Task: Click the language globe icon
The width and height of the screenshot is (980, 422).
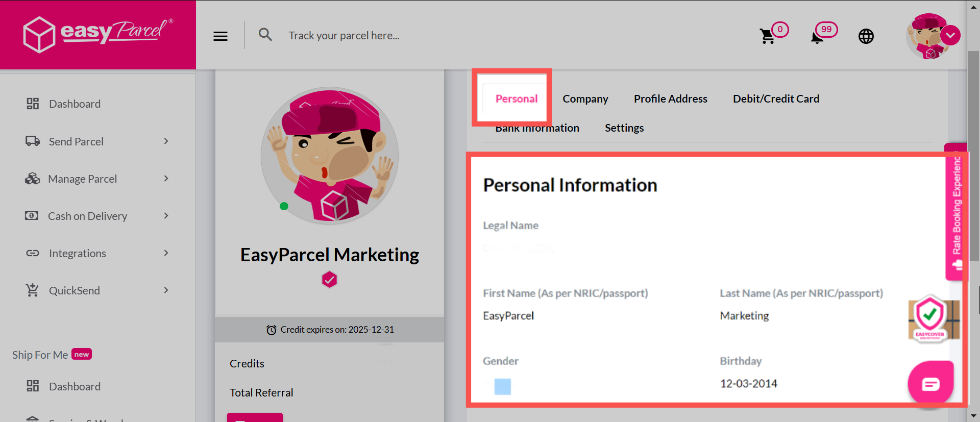Action: pos(866,36)
